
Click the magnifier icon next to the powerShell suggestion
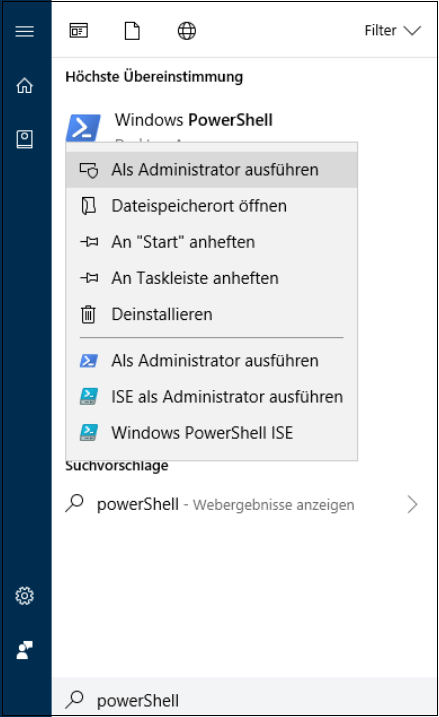tap(75, 503)
